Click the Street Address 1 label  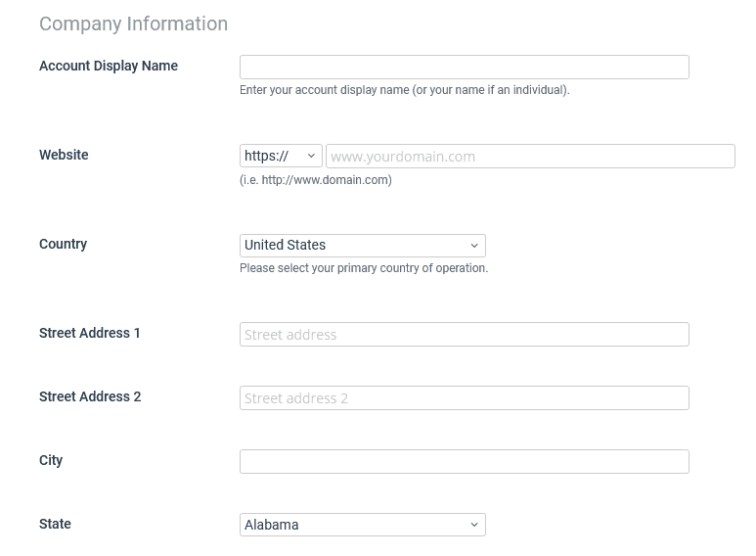point(90,333)
